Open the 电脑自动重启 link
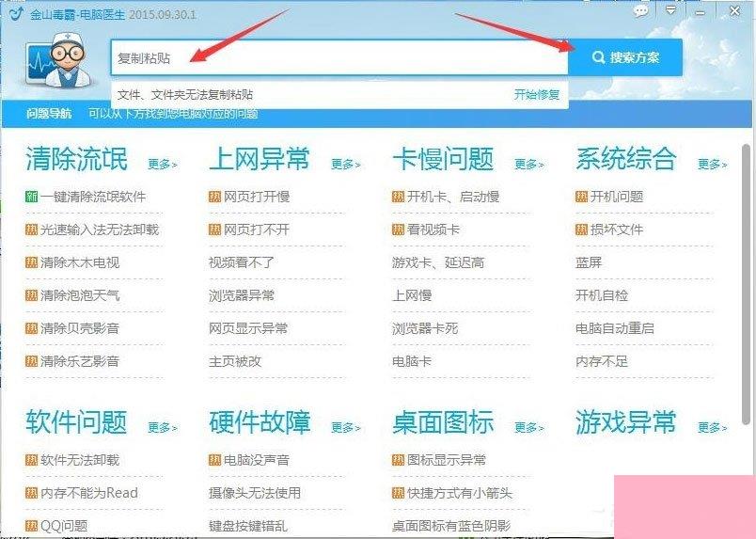The image size is (756, 539). pyautogui.click(x=615, y=328)
